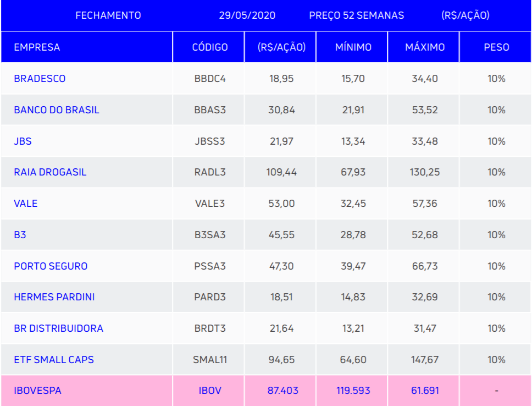Select the date 29/05/2020
Image resolution: width=532 pixels, height=406 pixels.
(247, 15)
